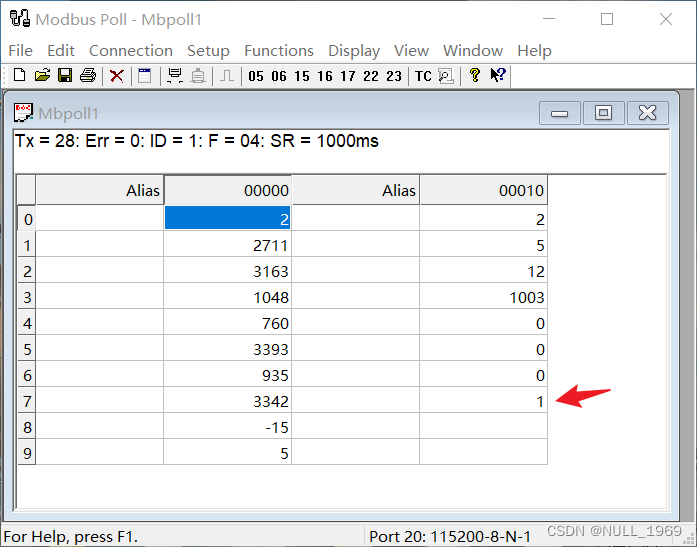Click the 00000 column header
This screenshot has width=697, height=547.
pos(228,190)
